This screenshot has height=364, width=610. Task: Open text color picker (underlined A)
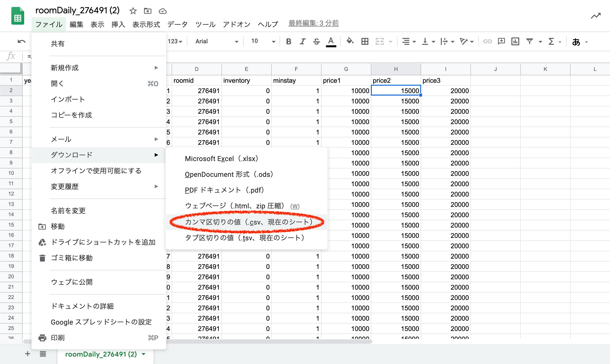331,41
